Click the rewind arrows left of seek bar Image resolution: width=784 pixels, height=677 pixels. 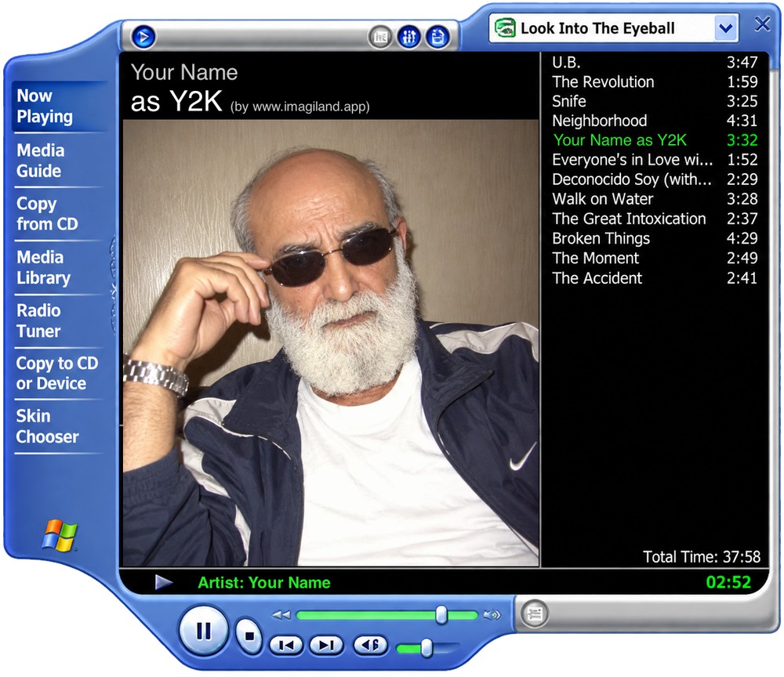pyautogui.click(x=281, y=614)
